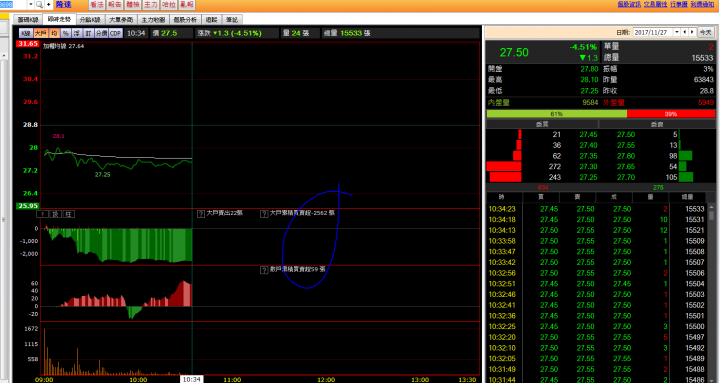Click the 看法 button
The height and width of the screenshot is (383, 720).
pos(96,5)
